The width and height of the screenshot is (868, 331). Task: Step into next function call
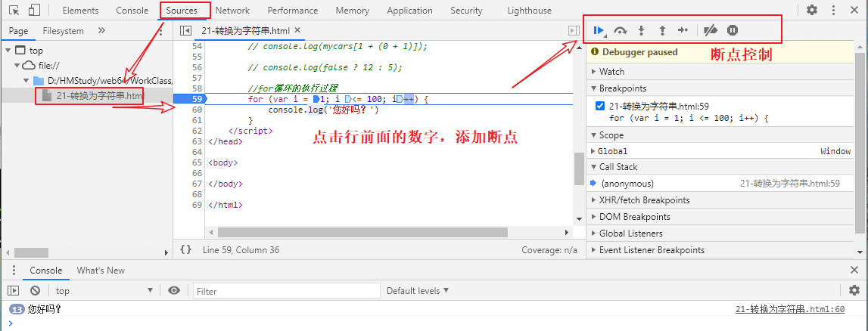pos(641,30)
